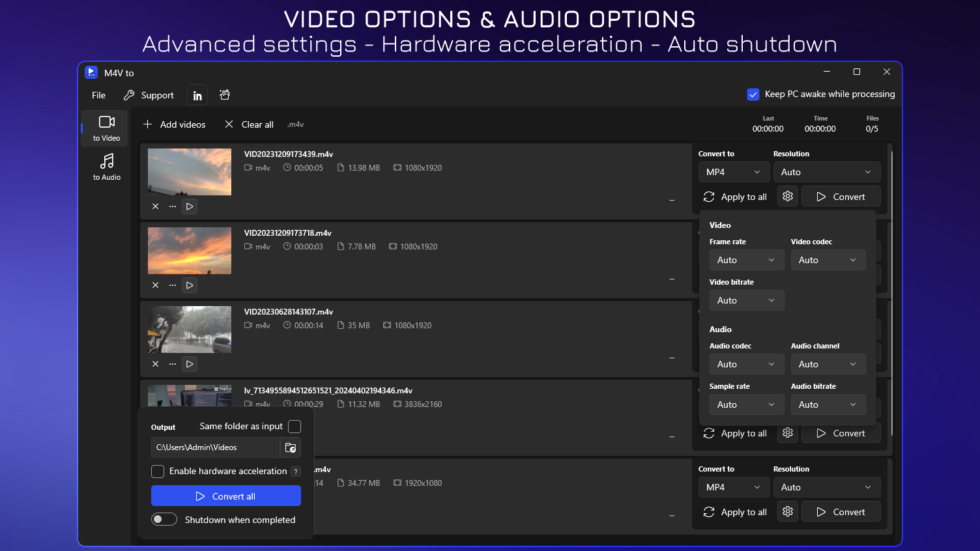Open the last row's settings gear icon
This screenshot has height=551, width=980.
788,511
